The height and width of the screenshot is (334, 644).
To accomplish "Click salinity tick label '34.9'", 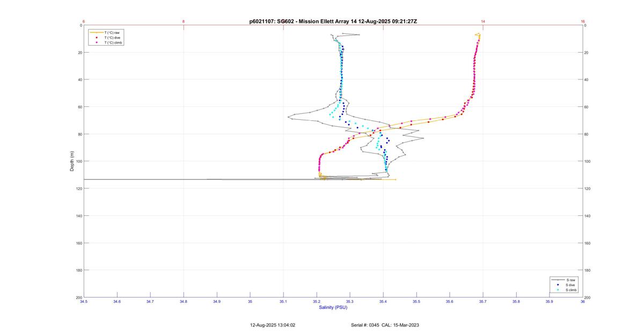I will [x=217, y=302].
